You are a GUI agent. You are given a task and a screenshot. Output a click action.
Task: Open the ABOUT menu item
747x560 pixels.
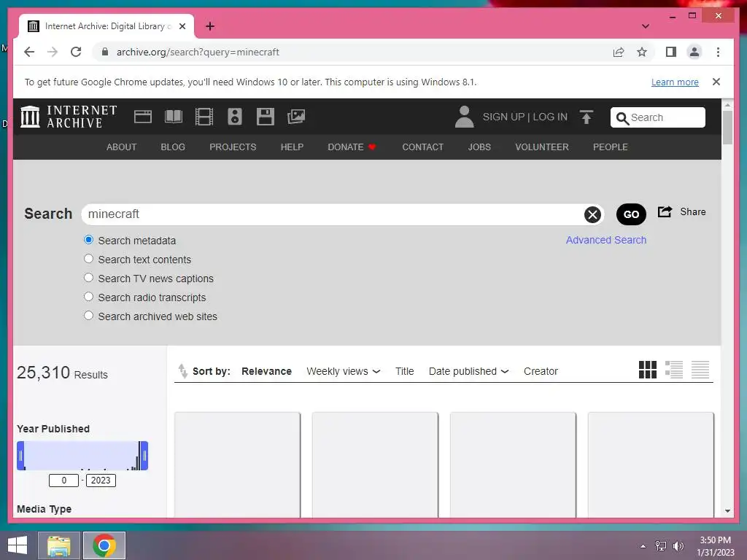[122, 147]
